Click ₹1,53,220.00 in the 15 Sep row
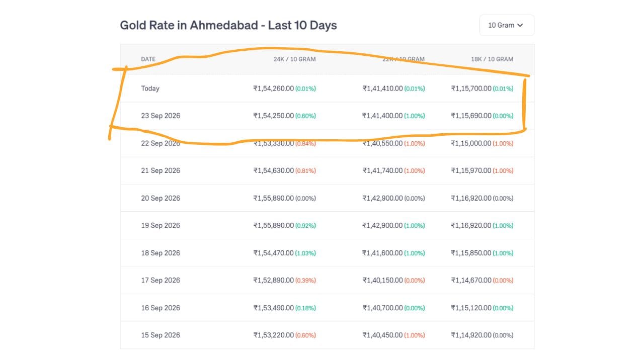 273,335
